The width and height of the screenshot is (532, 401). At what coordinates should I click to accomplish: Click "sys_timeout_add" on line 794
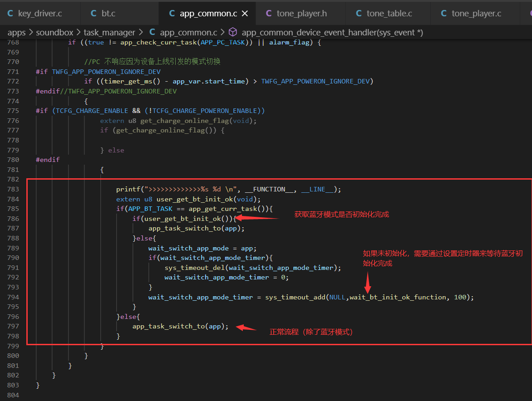(295, 297)
